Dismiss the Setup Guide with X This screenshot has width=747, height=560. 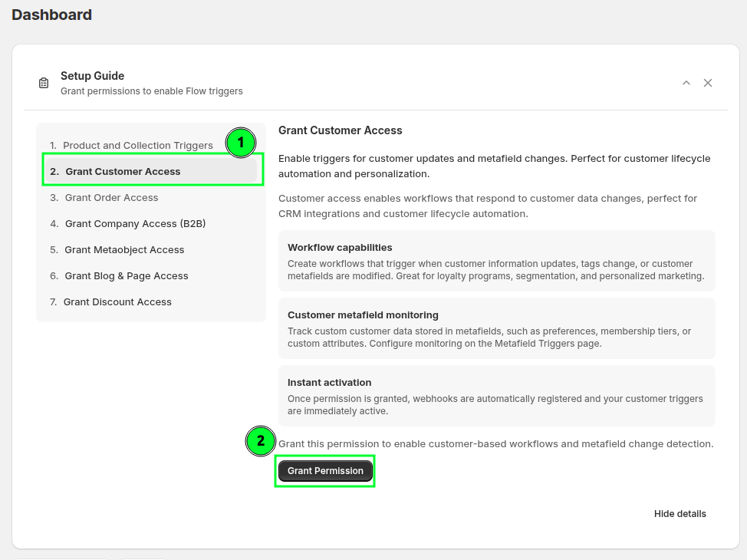pos(708,83)
